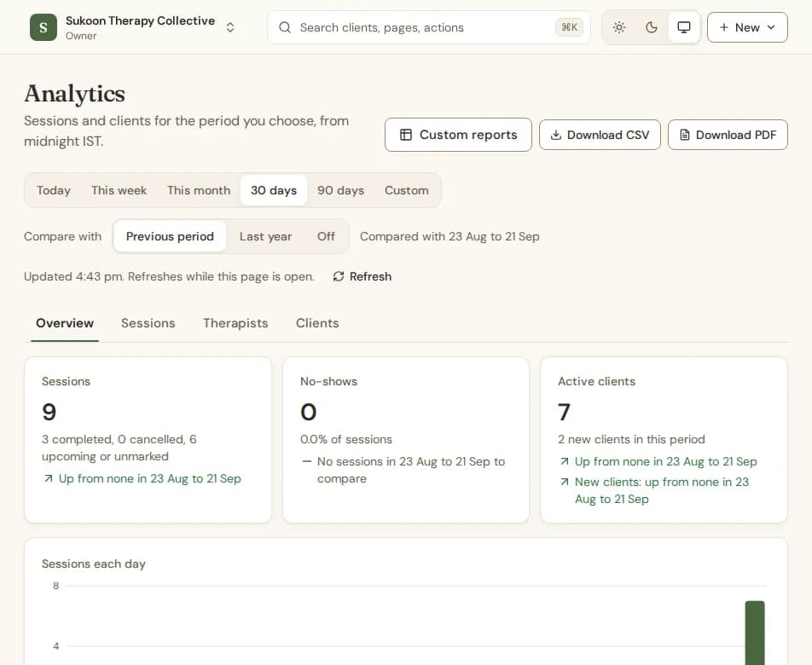Turn comparison Off
Screen dimensions: 812x665
coord(326,236)
